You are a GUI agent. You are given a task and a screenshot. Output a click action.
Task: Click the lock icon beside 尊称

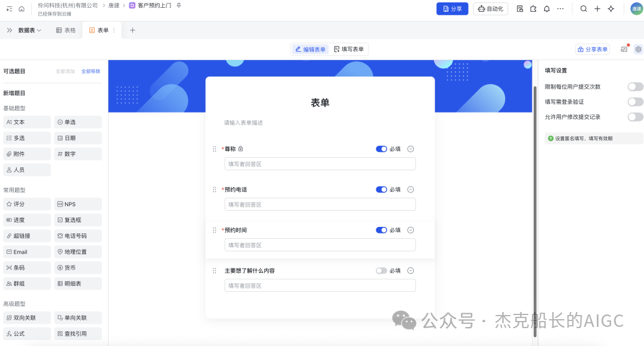pos(241,149)
